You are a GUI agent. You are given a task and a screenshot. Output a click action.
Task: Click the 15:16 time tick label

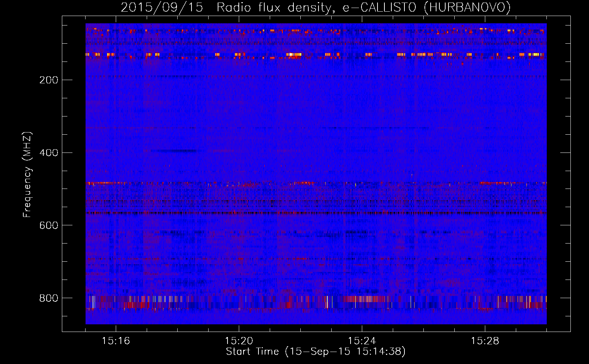116,341
